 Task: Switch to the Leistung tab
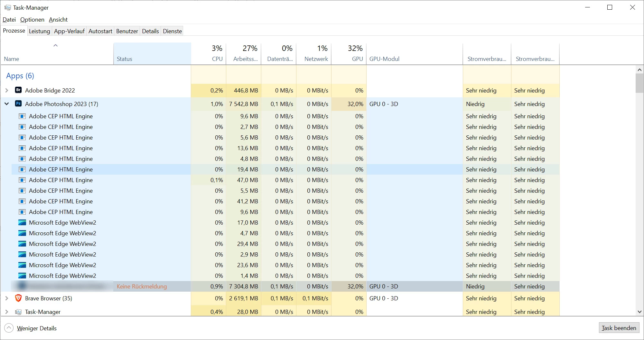39,31
